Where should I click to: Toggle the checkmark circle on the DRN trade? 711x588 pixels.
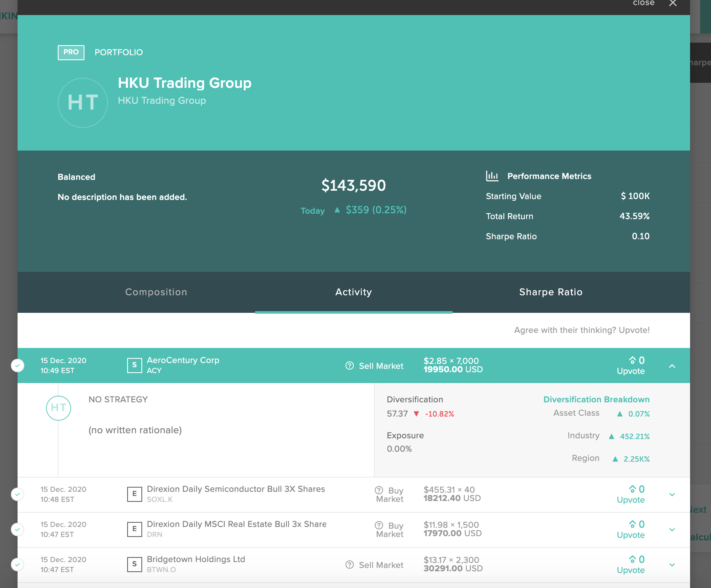coord(18,529)
